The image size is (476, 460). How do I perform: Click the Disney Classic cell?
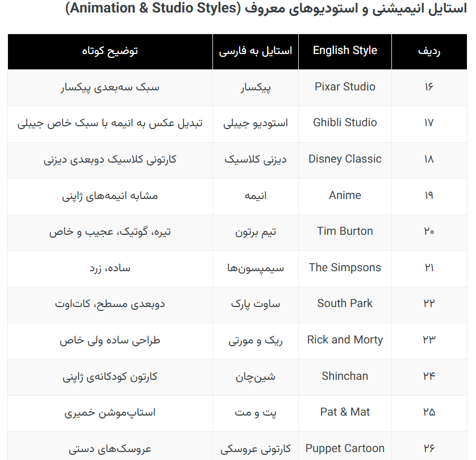pos(345,159)
